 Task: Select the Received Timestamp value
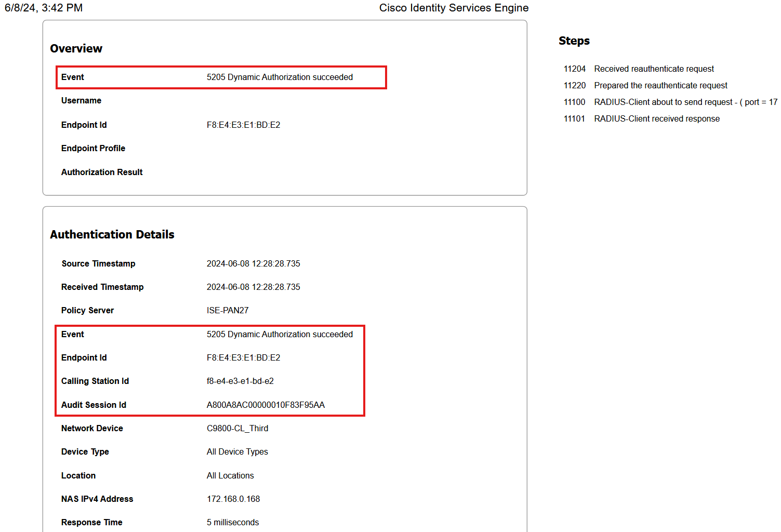pyautogui.click(x=253, y=287)
